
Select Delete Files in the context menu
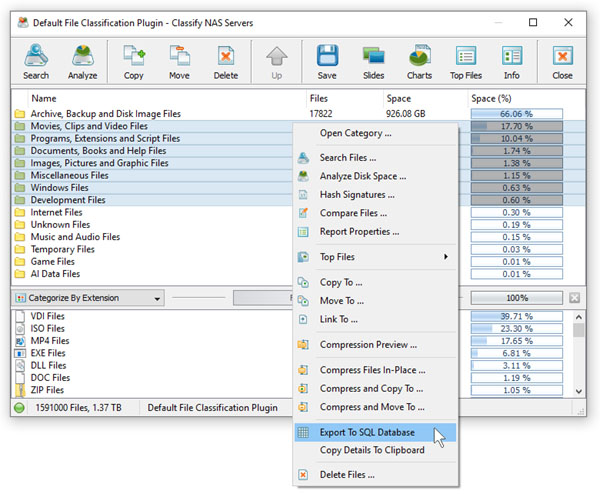point(347,475)
